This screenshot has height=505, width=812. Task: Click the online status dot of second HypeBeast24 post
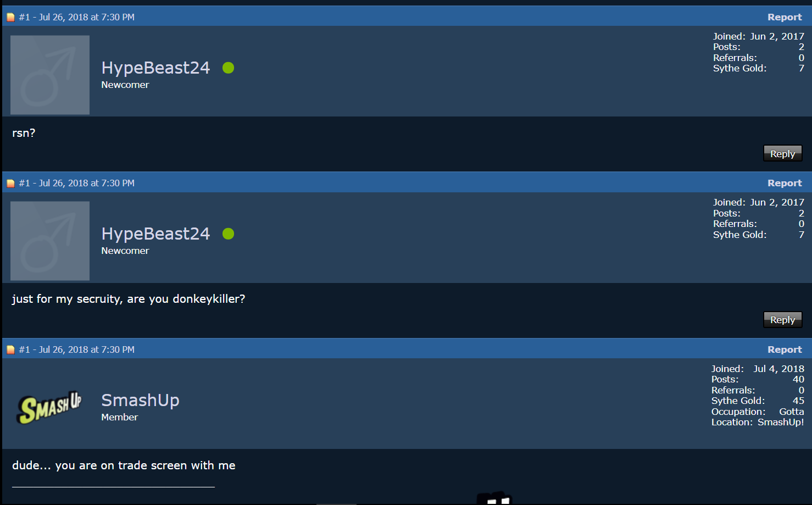tap(229, 234)
